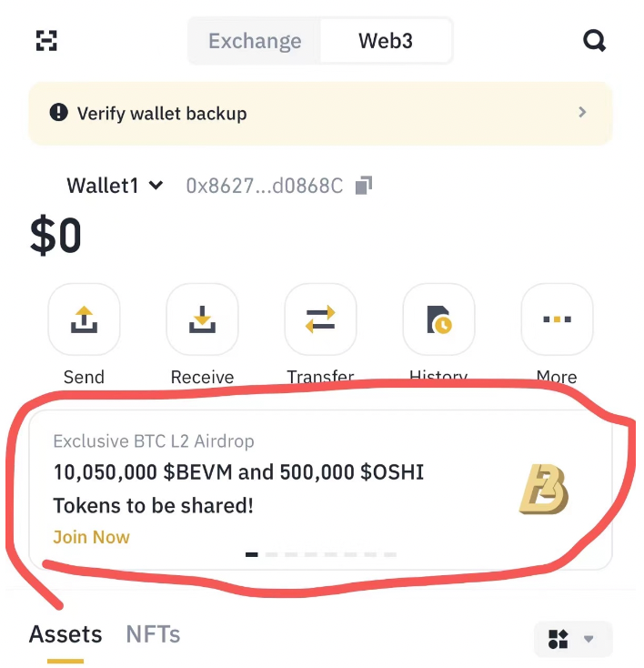
Task: Select the second banner carousel indicator
Action: tap(271, 554)
